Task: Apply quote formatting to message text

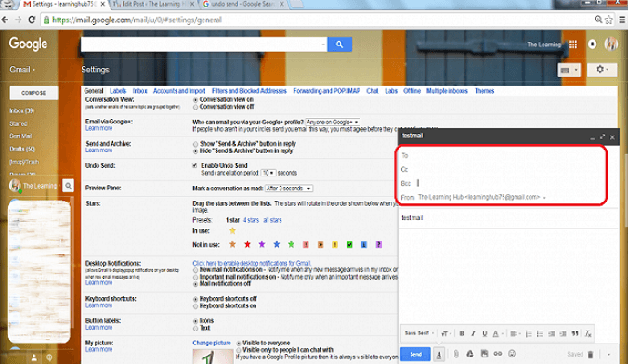Action: click(575, 333)
